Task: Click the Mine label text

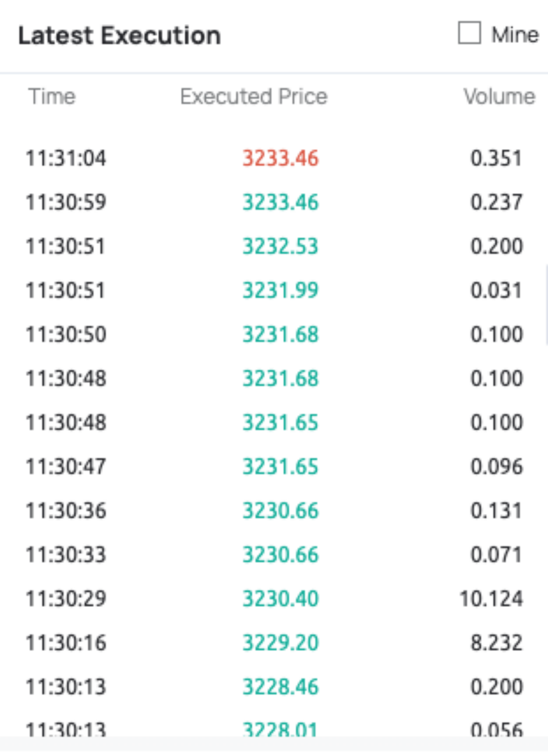Action: pyautogui.click(x=515, y=35)
